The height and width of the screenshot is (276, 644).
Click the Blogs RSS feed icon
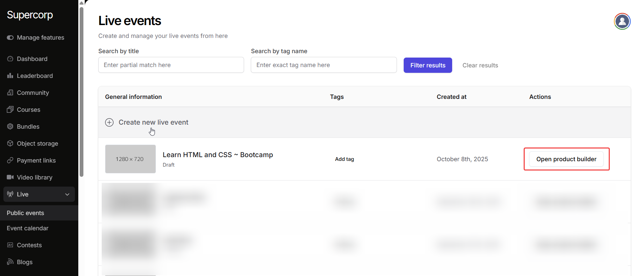[x=10, y=262]
